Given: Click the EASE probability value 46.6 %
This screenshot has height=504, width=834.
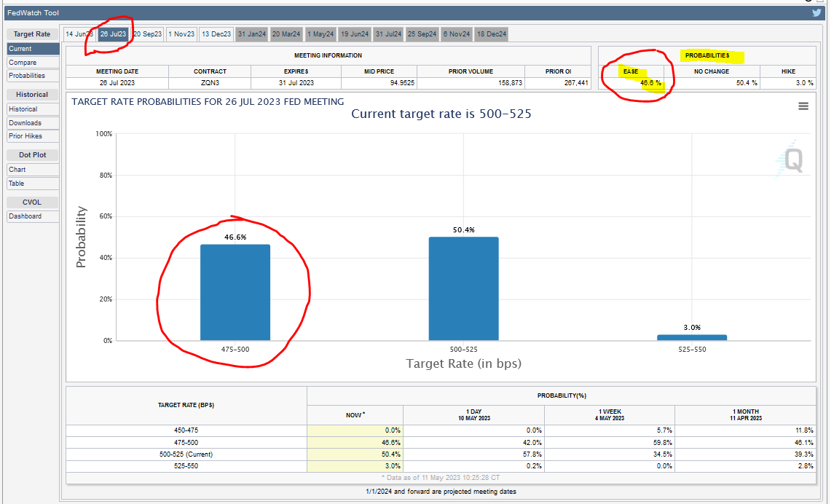Looking at the screenshot, I should (x=650, y=83).
